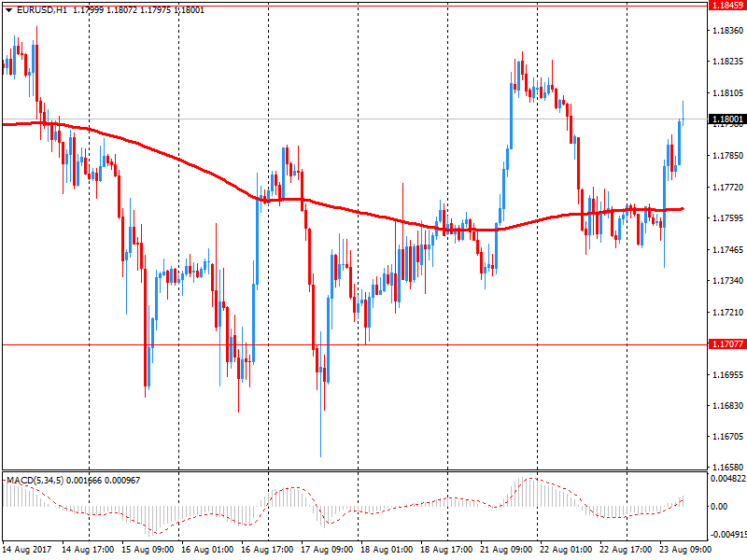Click the 1.17210 price axis value
Viewport: 747px width, 560px height.
(x=727, y=312)
